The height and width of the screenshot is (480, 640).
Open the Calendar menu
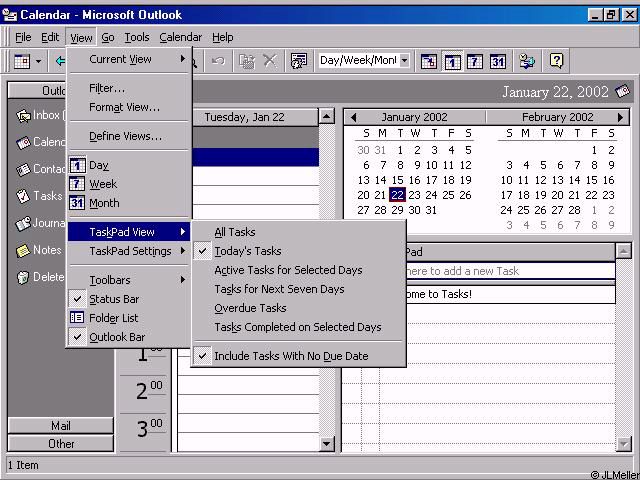[x=180, y=38]
